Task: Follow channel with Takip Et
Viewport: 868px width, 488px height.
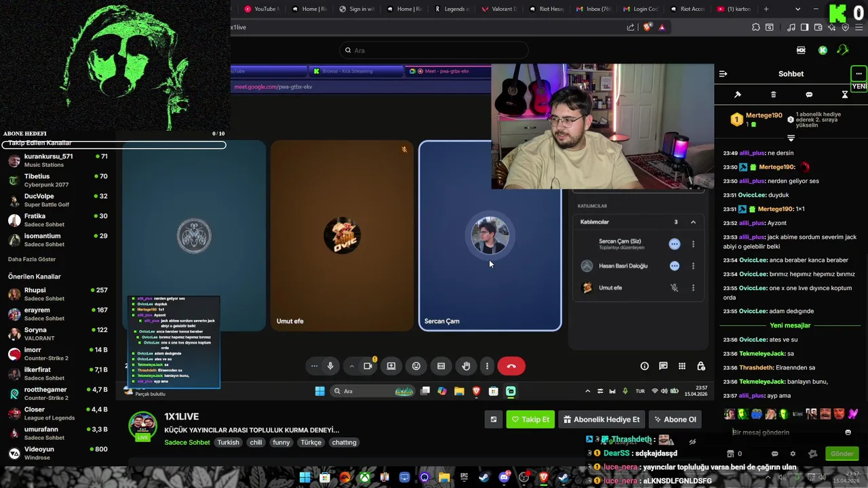Action: click(530, 420)
